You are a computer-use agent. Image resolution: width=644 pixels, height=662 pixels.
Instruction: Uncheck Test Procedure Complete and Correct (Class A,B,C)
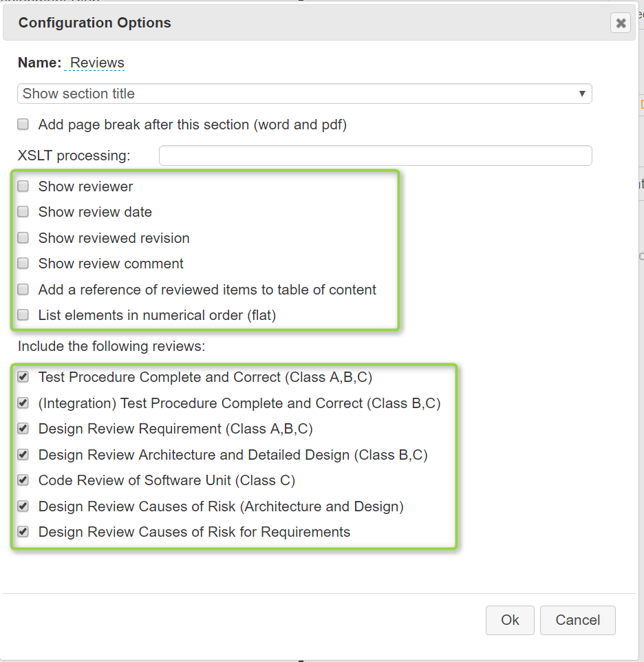coord(23,377)
